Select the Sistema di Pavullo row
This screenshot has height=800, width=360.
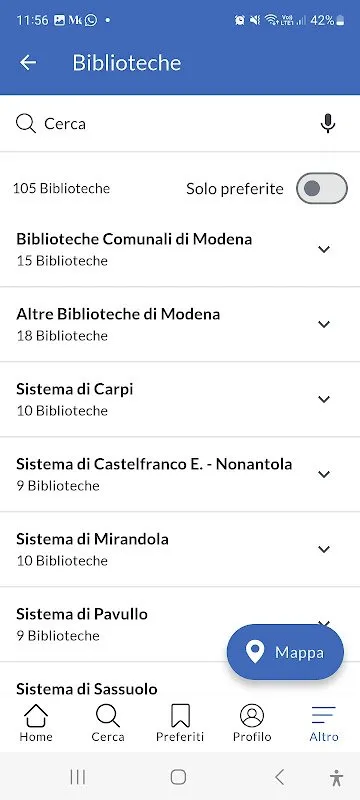coord(180,624)
